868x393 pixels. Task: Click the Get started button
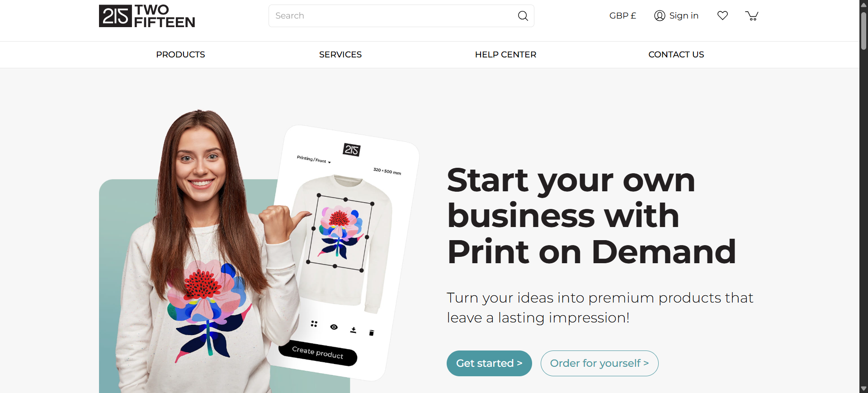click(x=489, y=363)
